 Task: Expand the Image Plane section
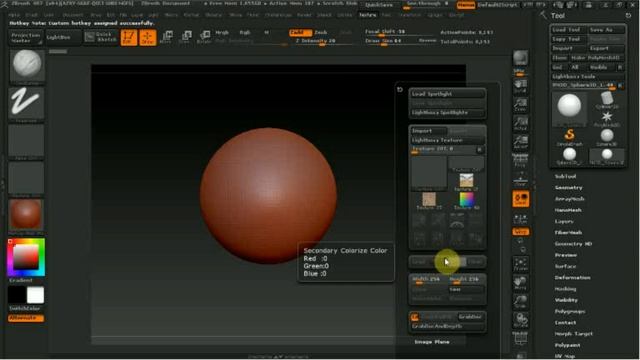(432, 342)
